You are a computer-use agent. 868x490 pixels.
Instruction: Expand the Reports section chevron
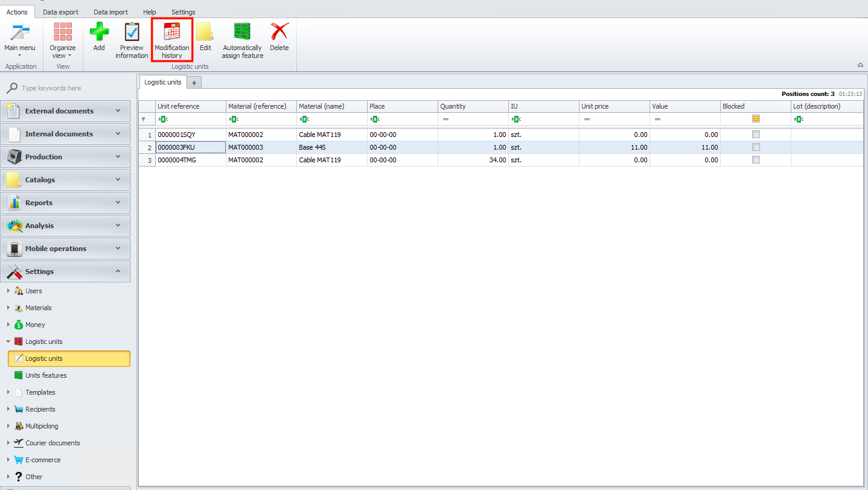click(118, 203)
